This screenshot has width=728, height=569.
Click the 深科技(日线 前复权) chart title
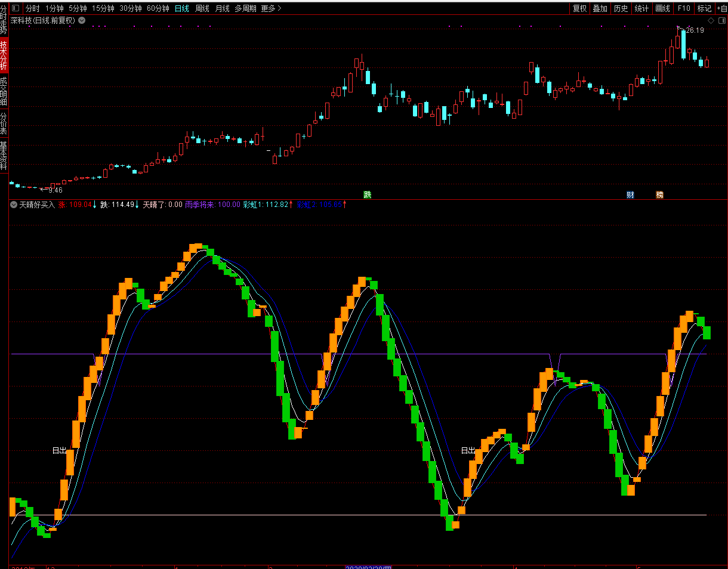pos(44,20)
